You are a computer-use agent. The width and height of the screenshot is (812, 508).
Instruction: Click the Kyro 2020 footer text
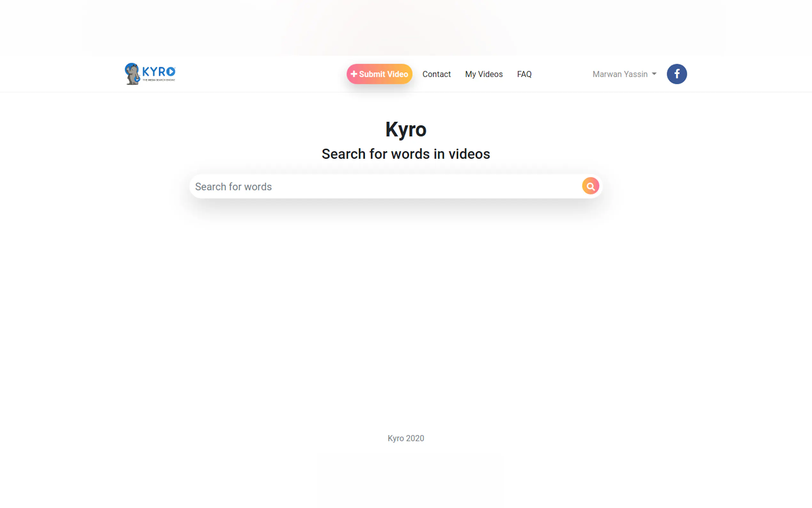405,438
